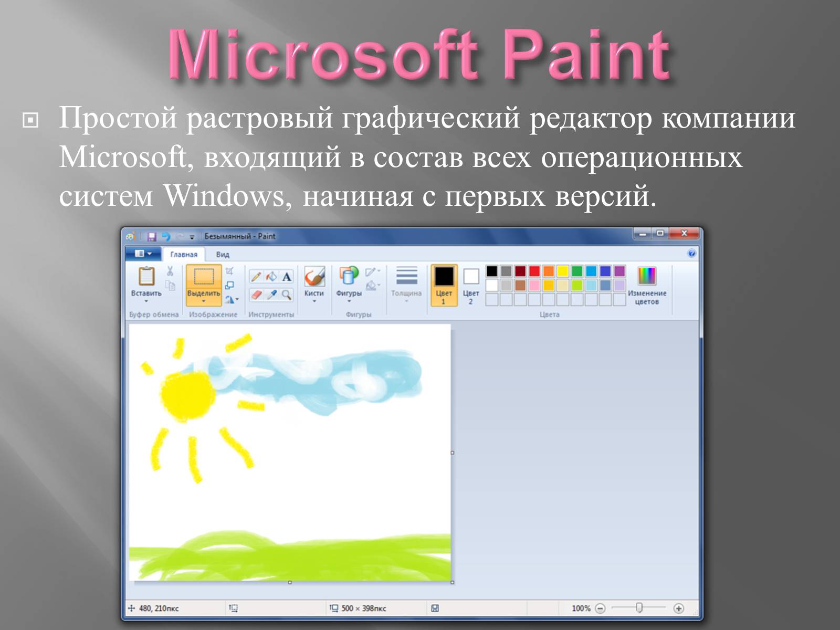Click the Undo arrow in title bar
This screenshot has height=630, width=840.
[166, 237]
